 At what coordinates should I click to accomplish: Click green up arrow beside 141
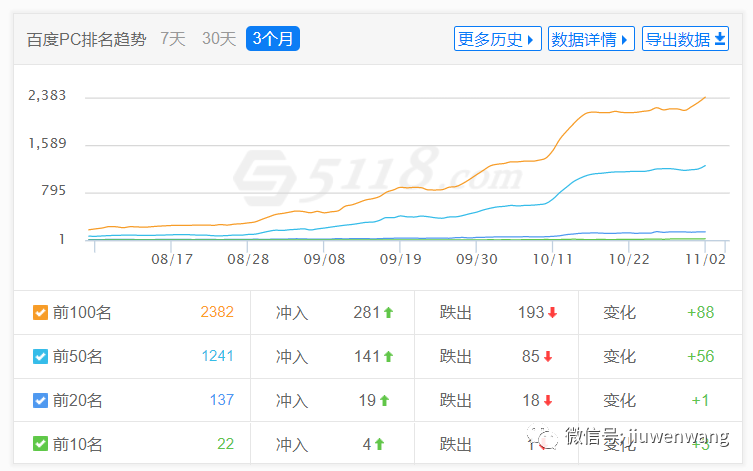(388, 357)
